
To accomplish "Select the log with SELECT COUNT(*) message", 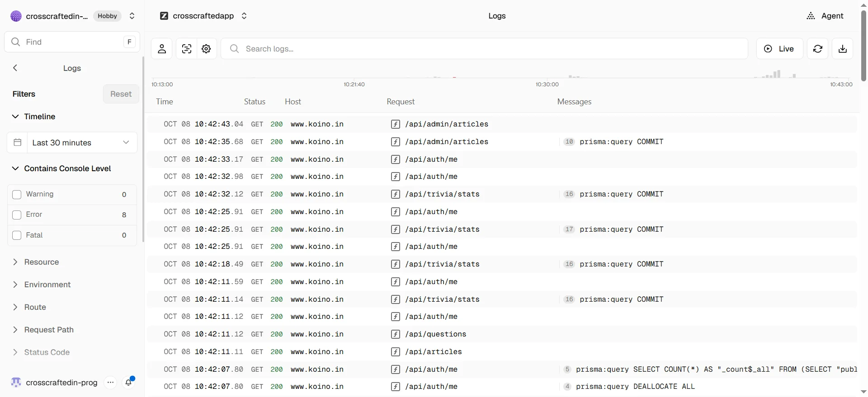I will click(502, 369).
